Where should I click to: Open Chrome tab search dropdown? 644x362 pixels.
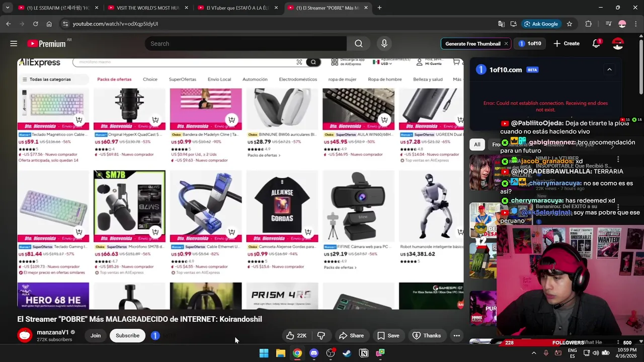[x=7, y=8]
